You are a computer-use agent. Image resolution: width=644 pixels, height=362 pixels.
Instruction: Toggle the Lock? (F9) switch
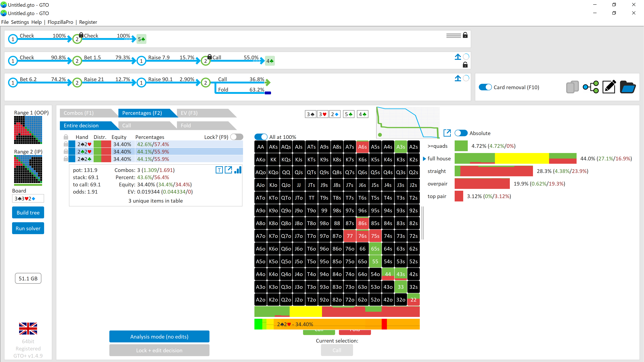click(x=236, y=137)
